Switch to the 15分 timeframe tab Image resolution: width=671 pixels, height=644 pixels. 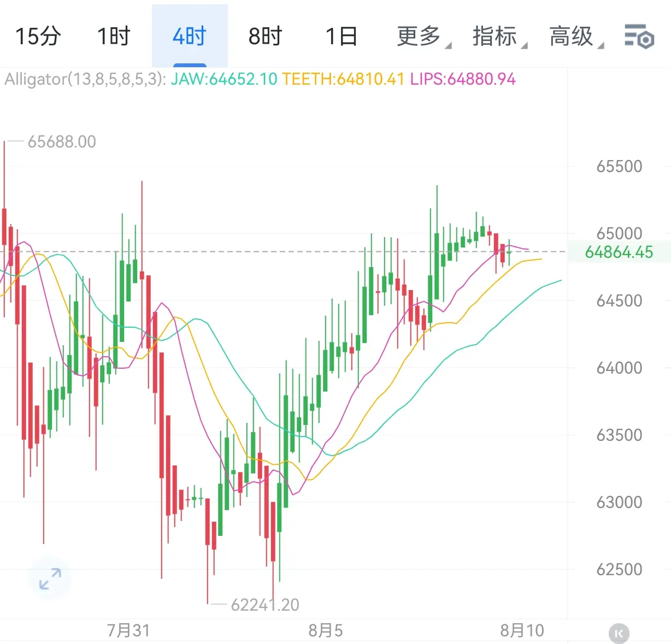coord(38,36)
